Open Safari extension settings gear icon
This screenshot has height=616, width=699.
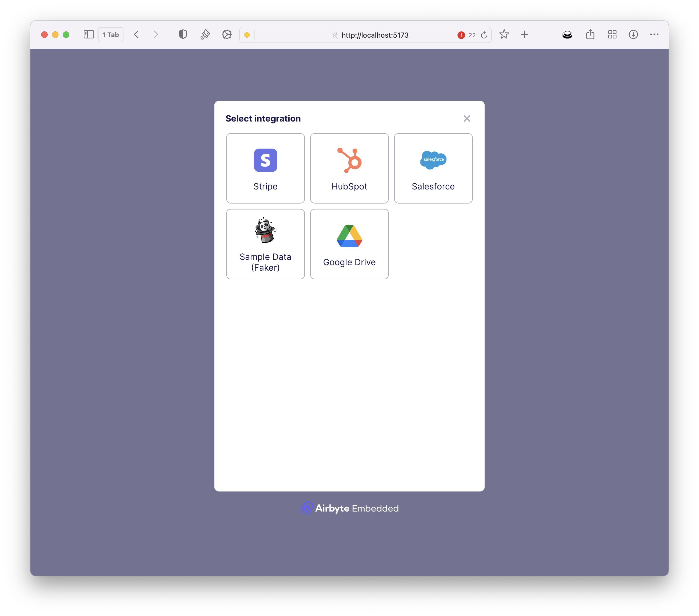(226, 35)
